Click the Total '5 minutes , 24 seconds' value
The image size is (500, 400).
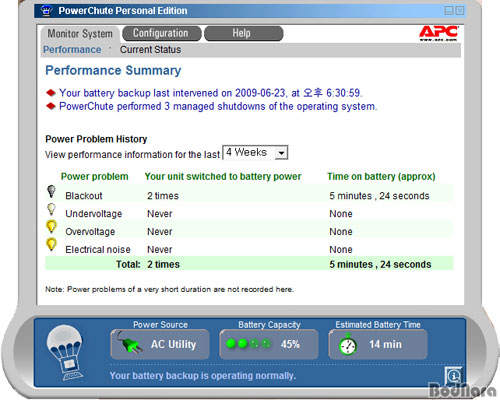tap(380, 264)
